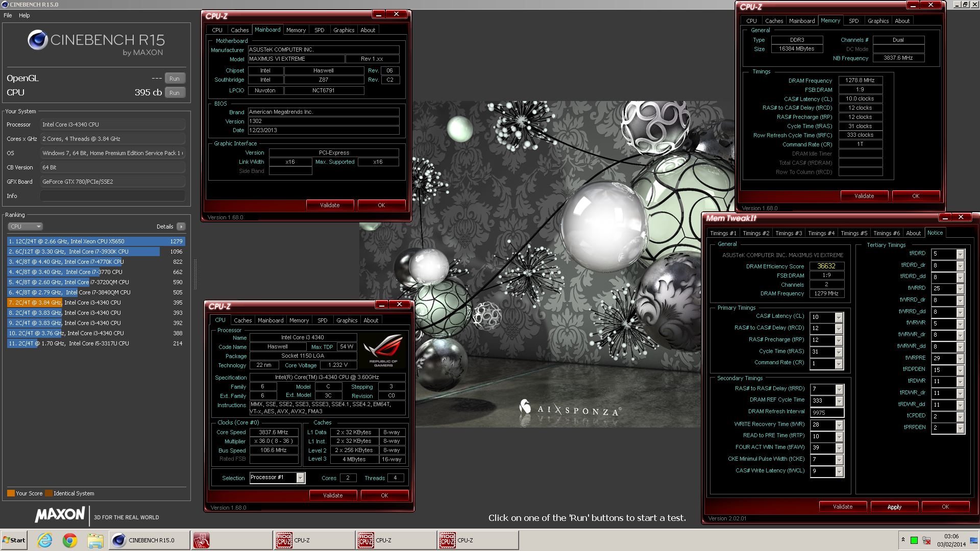Click Validate in Memory CPU-Z window
The width and height of the screenshot is (980, 551).
(864, 196)
